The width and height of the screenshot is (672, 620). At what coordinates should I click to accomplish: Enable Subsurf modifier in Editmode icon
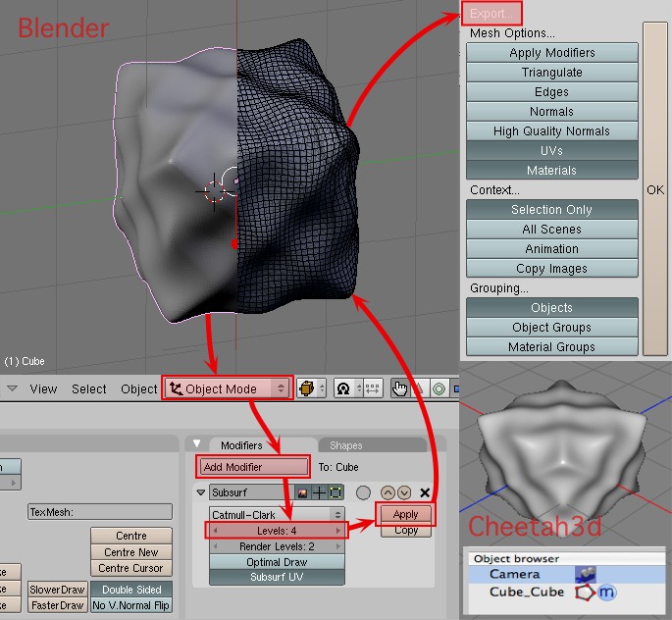336,493
